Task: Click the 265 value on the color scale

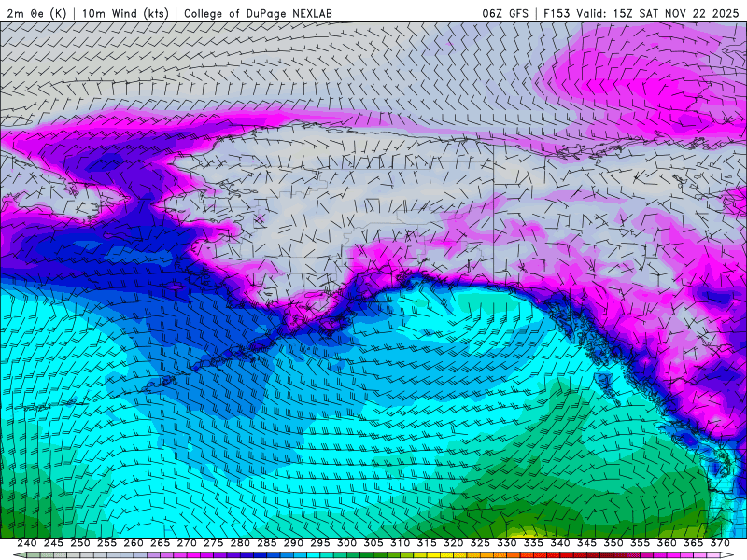Action: click(x=160, y=543)
